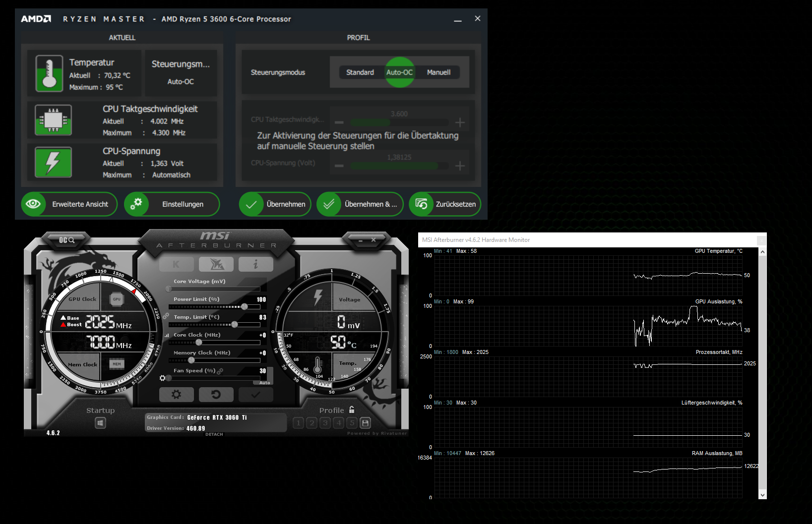Open Erweiterte Ansicht with eye icon

[69, 204]
